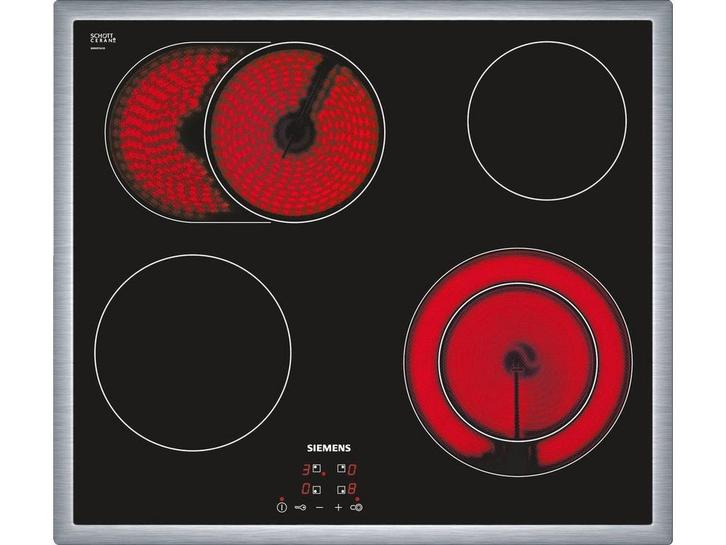Screen dimensions: 726x545
Task: Click the SCHOTT CERAN logo
Action: coord(103,38)
